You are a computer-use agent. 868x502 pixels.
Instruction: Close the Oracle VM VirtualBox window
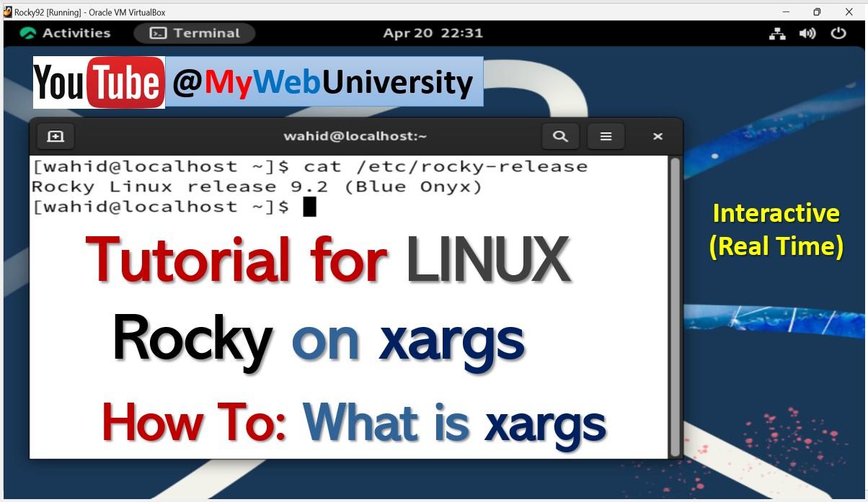[849, 12]
